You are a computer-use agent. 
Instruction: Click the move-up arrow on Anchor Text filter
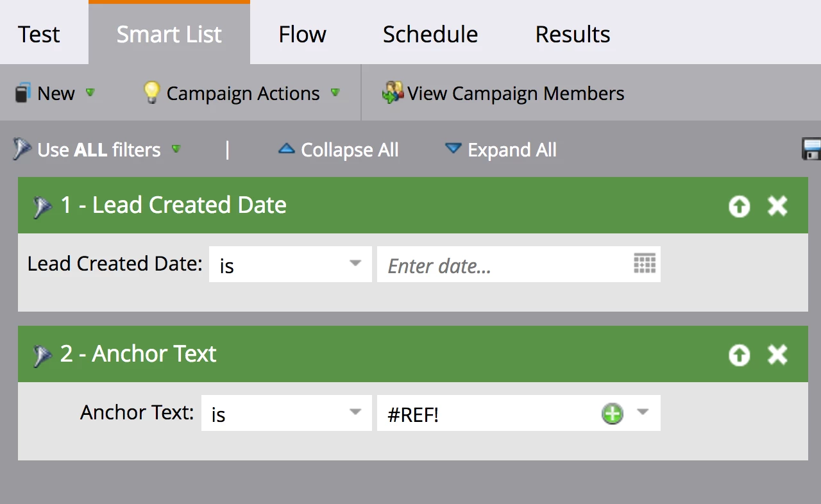(739, 355)
